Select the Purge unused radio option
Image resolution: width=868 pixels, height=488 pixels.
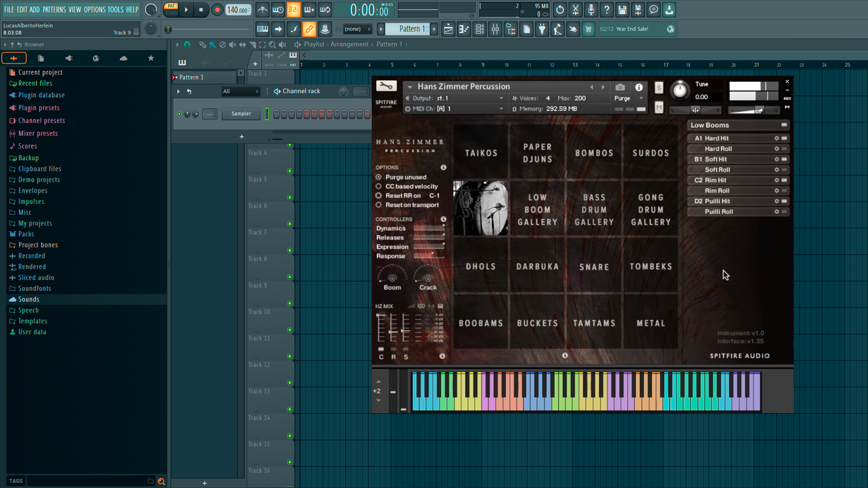[379, 177]
